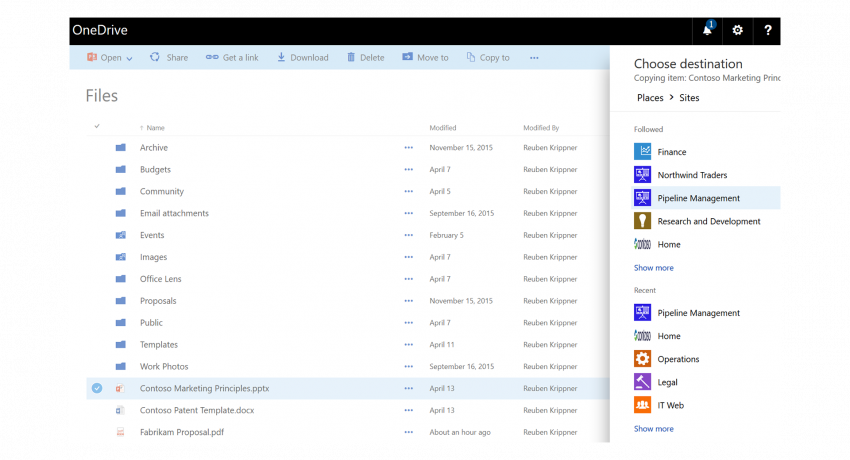Click the Templates folder icon
The height and width of the screenshot is (460, 850).
click(x=120, y=345)
